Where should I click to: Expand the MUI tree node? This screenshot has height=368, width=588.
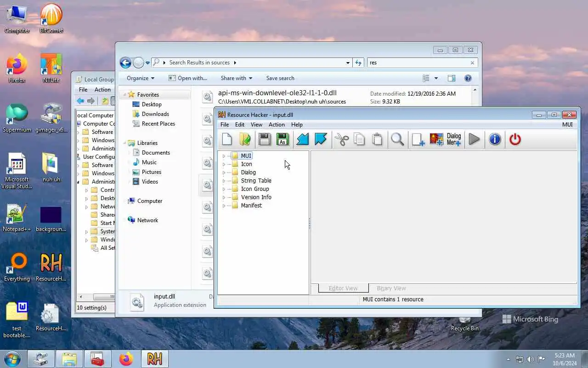click(224, 156)
